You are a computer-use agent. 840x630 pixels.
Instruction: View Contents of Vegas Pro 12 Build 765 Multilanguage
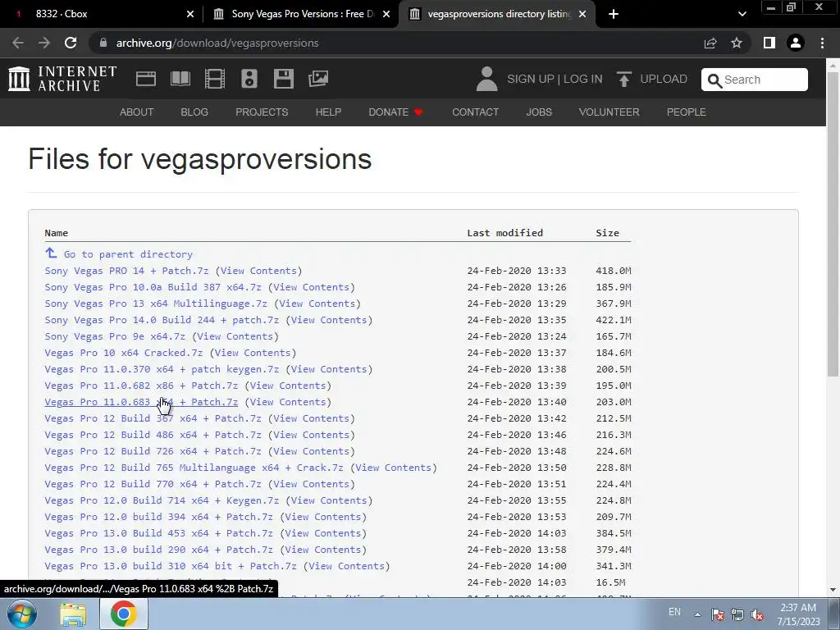point(393,468)
